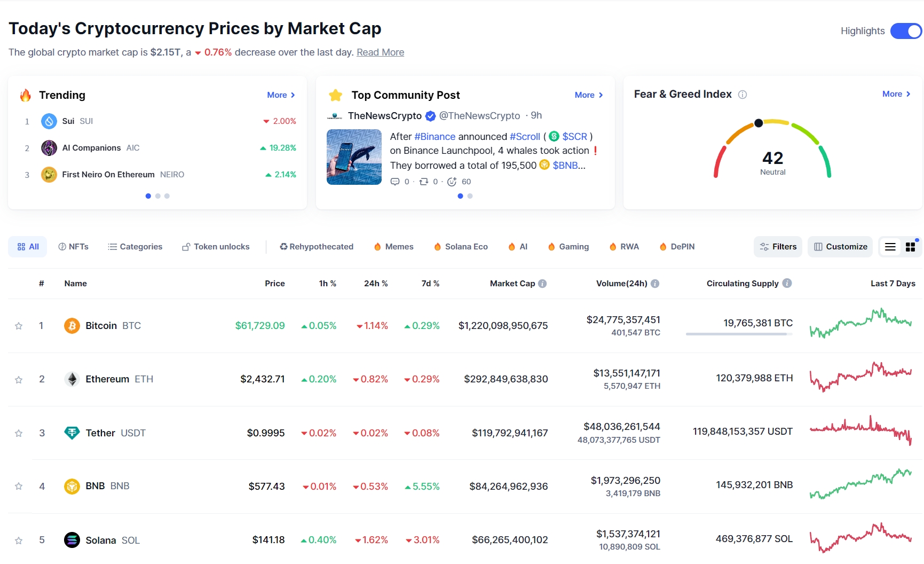The height and width of the screenshot is (564, 924).
Task: Expand More in the Trending card
Action: (x=281, y=95)
